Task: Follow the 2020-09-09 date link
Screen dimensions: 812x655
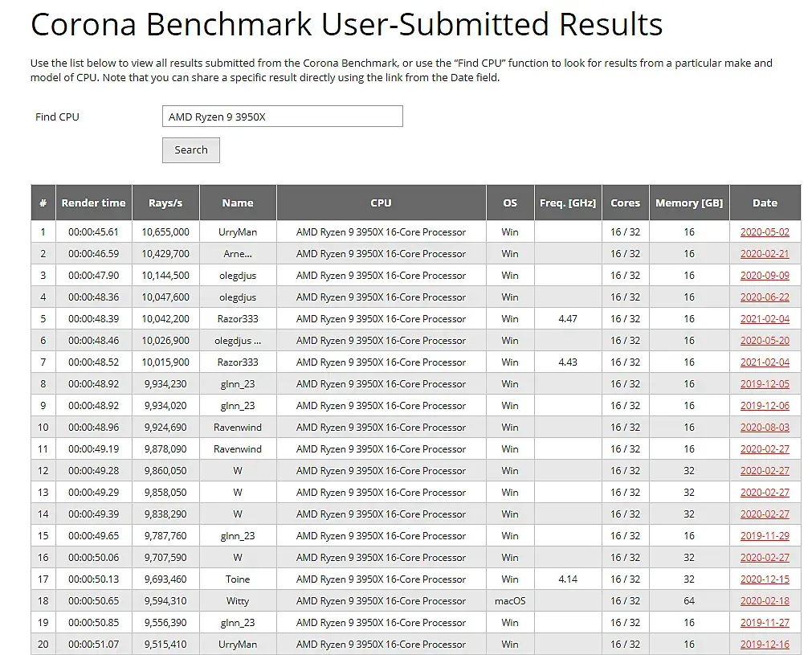Action: coord(765,276)
